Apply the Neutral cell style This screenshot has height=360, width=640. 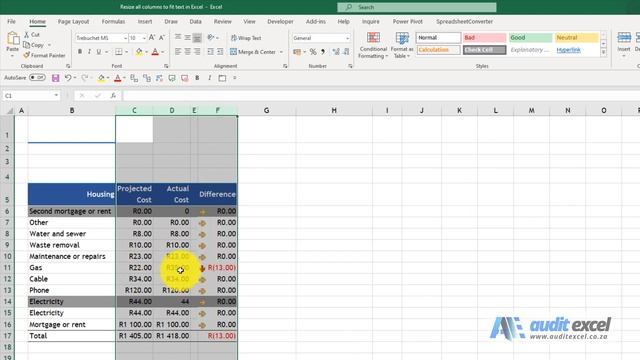[x=576, y=38]
